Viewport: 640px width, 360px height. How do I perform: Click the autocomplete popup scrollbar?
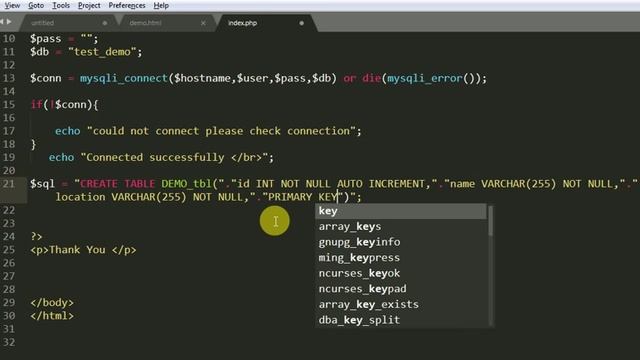pos(491,221)
